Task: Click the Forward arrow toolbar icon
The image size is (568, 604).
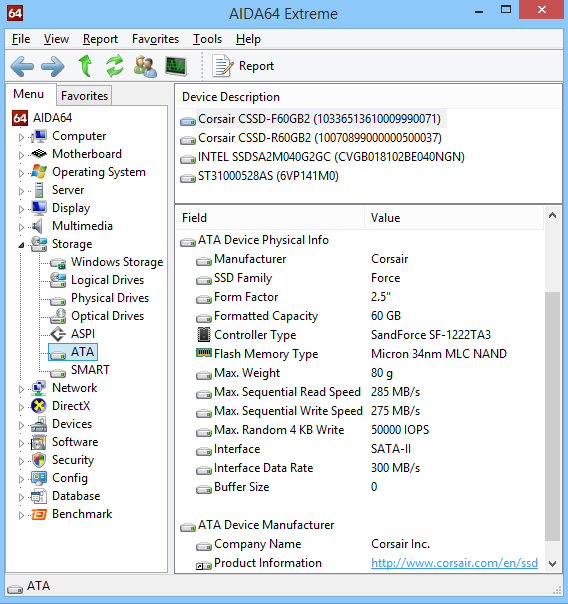Action: click(53, 66)
